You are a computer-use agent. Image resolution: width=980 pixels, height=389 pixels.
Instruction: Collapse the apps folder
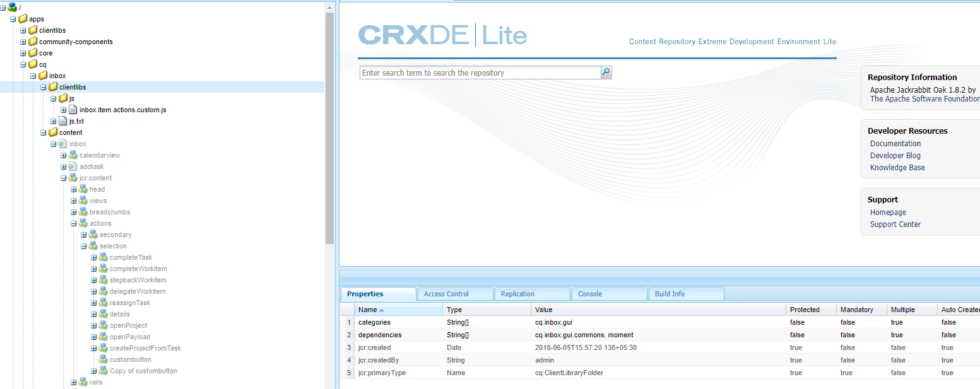(x=13, y=19)
